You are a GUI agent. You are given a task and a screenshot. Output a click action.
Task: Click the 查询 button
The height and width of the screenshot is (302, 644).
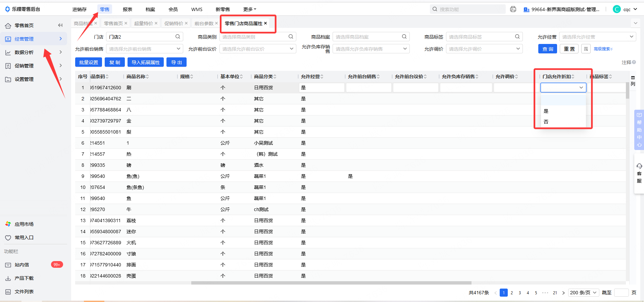[547, 49]
